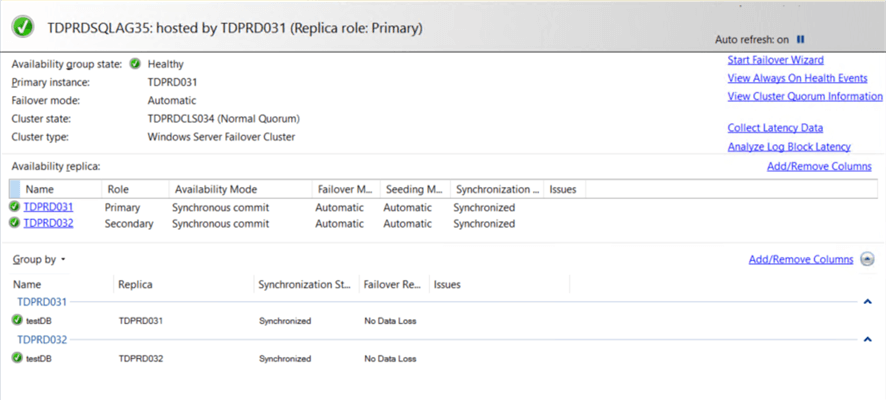This screenshot has height=400, width=886.
Task: Click Collect Latency Data link
Action: click(x=775, y=127)
